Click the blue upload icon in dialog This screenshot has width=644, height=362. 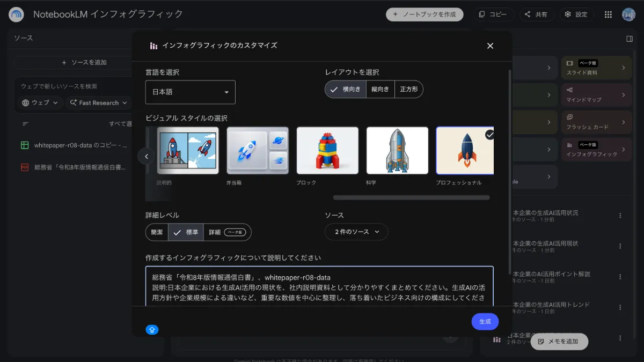tap(152, 330)
